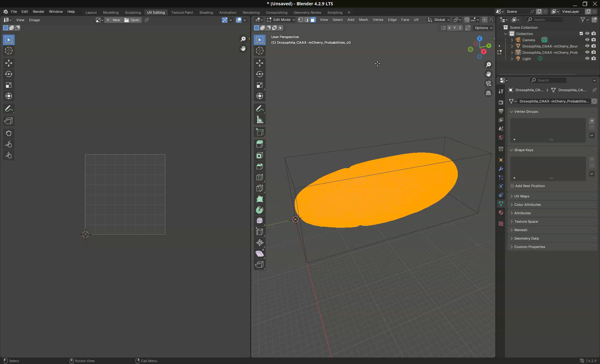
Task: Click the Rip Region tool in UV toolbar
Action: click(9, 121)
